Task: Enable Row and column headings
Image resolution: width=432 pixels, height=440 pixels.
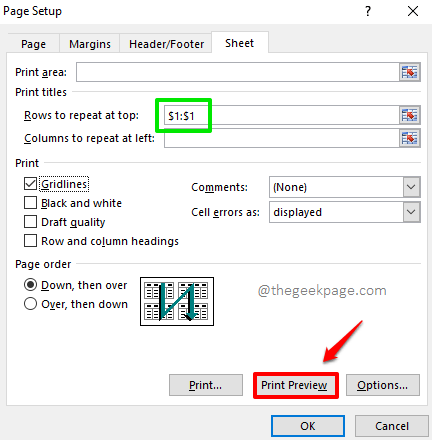Action: click(x=30, y=241)
